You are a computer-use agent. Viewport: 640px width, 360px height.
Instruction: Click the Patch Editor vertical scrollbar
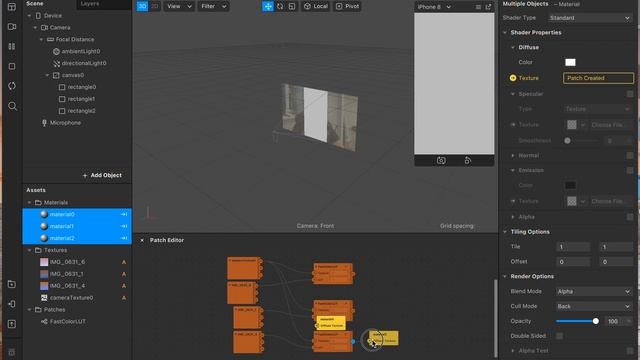tap(496, 318)
